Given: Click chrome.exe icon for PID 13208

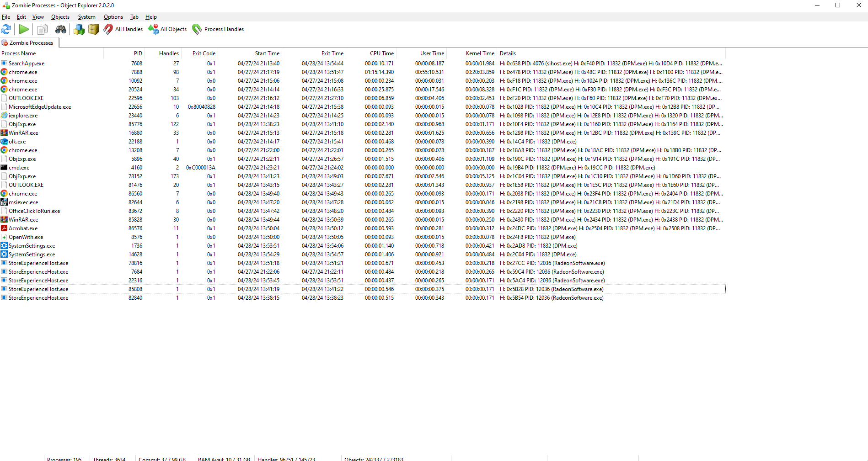Looking at the screenshot, I should pos(4,150).
